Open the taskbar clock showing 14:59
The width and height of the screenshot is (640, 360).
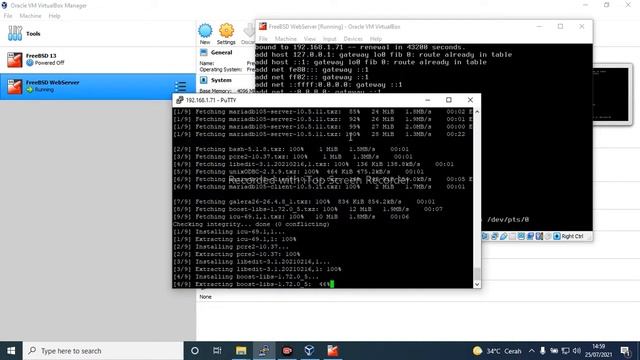(598, 351)
